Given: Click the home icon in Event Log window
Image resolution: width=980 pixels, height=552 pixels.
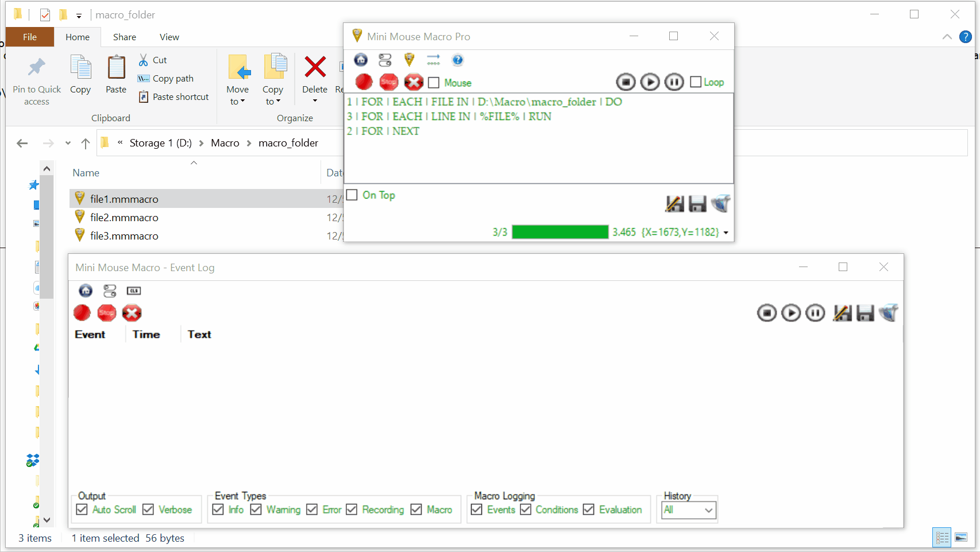Looking at the screenshot, I should [x=86, y=291].
